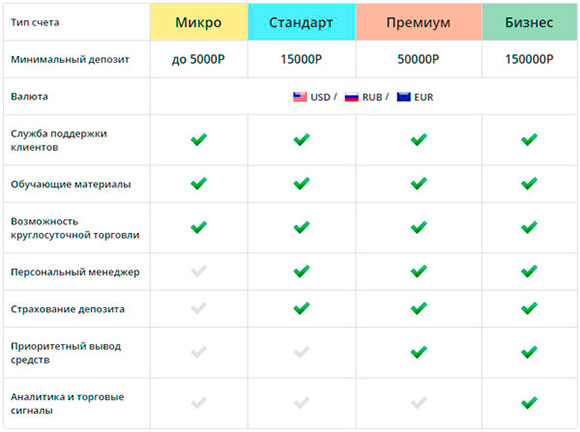Click the RUB Russian flag icon
580x432 pixels.
click(351, 97)
